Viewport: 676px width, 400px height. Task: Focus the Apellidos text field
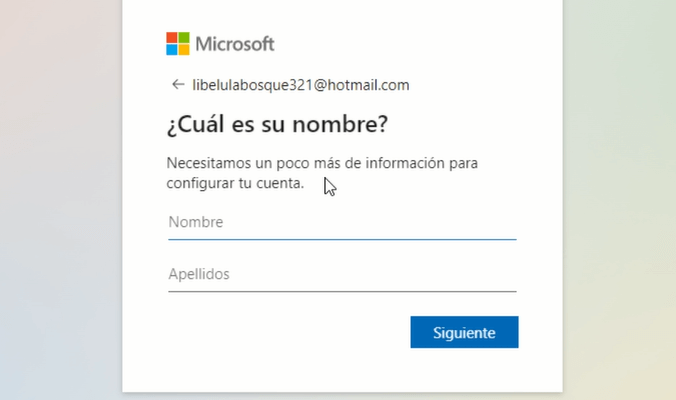coord(342,274)
